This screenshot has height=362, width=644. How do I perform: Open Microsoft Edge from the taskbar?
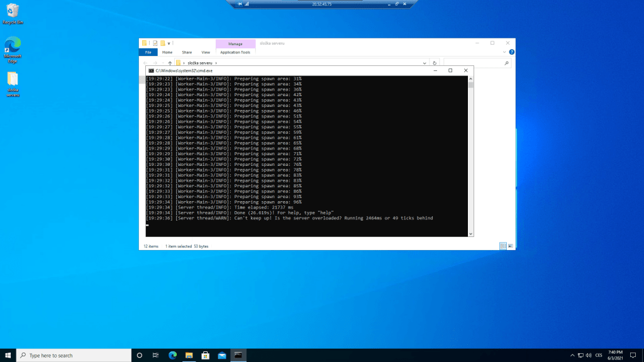[x=172, y=355]
